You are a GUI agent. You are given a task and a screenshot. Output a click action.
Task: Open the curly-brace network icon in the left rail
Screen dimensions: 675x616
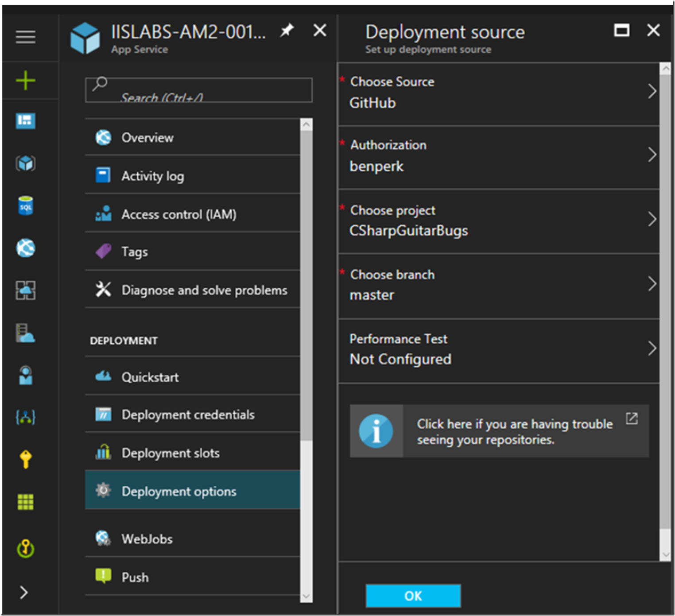25,417
